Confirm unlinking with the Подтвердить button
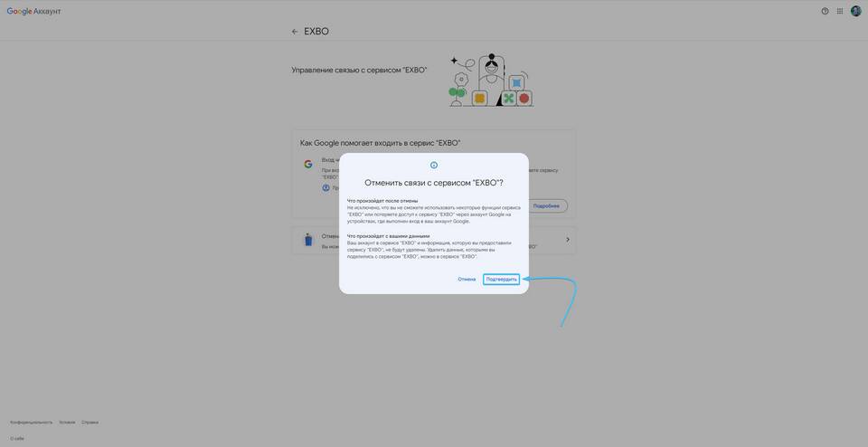 [x=501, y=280]
